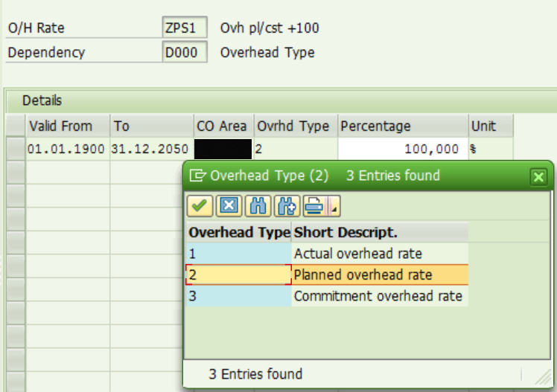Click the select-all corner of Details table
Viewport: 557px width, 392px height.
pos(16,126)
